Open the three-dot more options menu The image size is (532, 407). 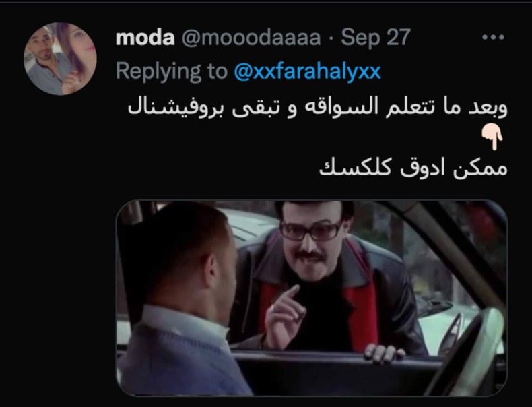pyautogui.click(x=493, y=36)
